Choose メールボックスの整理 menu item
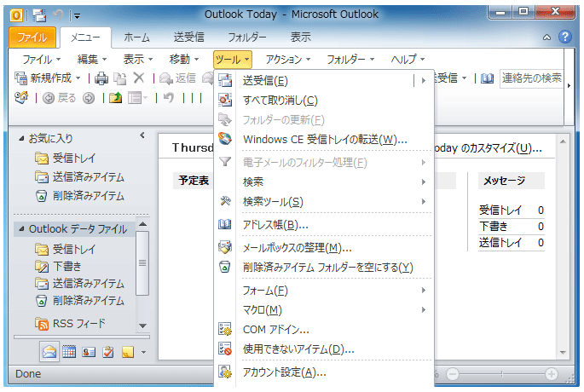 (324, 248)
